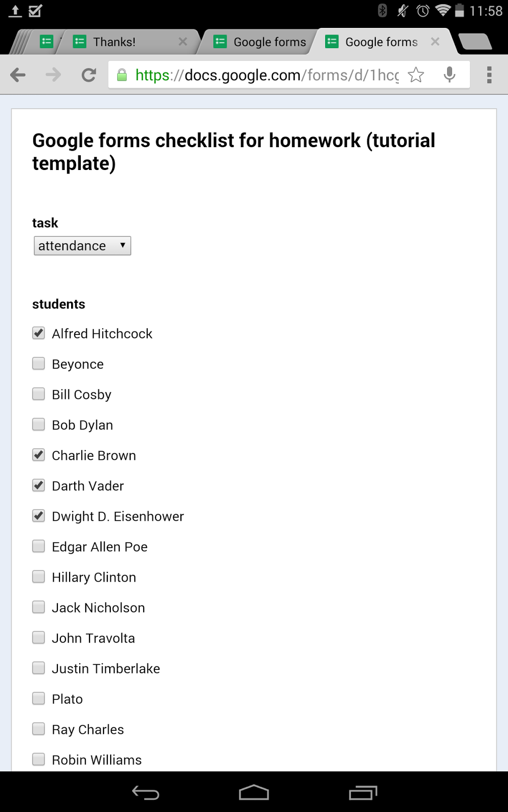Open Chrome's three-dot overflow menu

[x=489, y=75]
